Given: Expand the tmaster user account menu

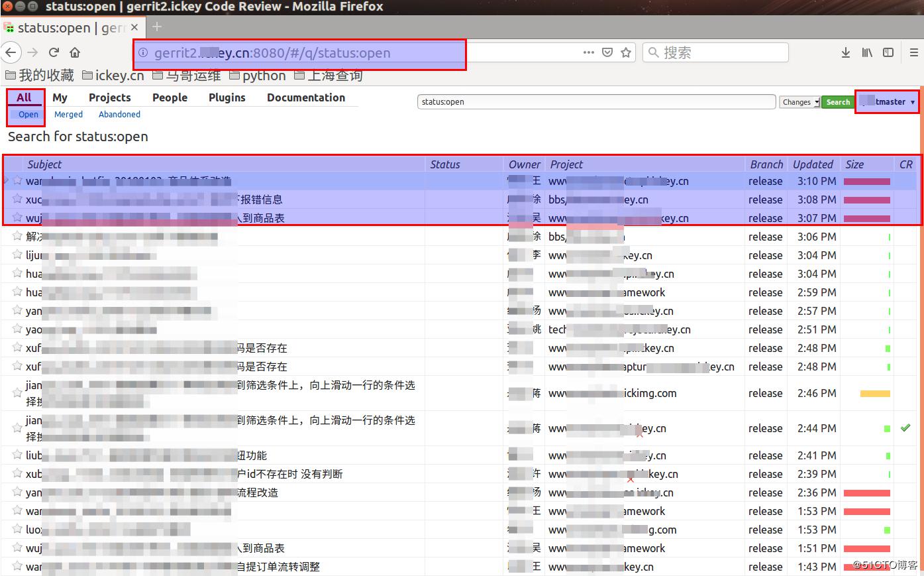Looking at the screenshot, I should (x=887, y=102).
